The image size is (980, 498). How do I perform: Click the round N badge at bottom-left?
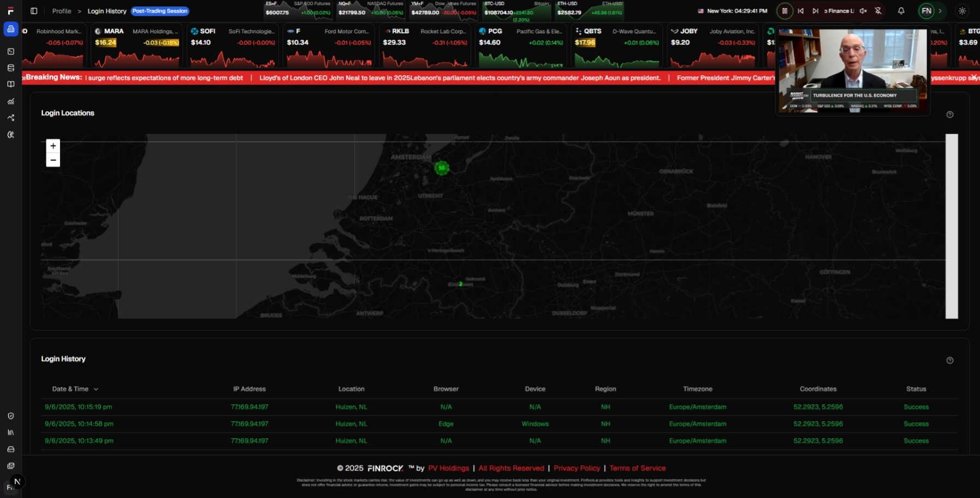[x=17, y=482]
